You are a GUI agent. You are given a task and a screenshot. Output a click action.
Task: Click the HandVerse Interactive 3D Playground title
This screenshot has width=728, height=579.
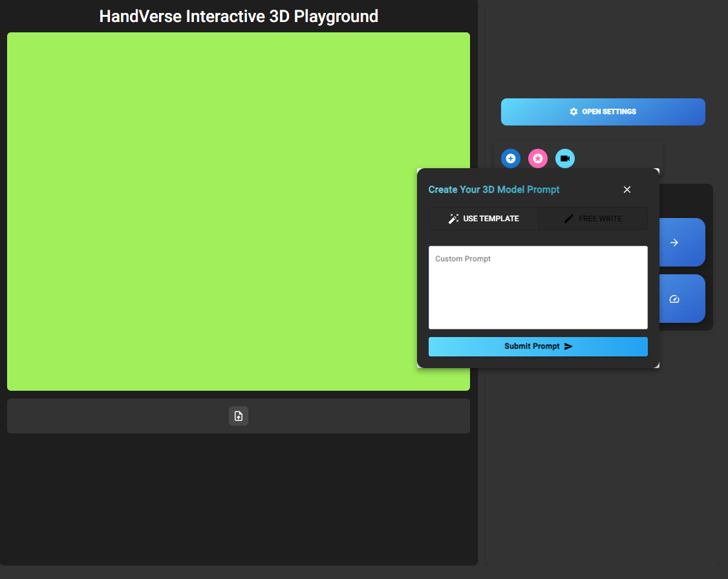[239, 16]
